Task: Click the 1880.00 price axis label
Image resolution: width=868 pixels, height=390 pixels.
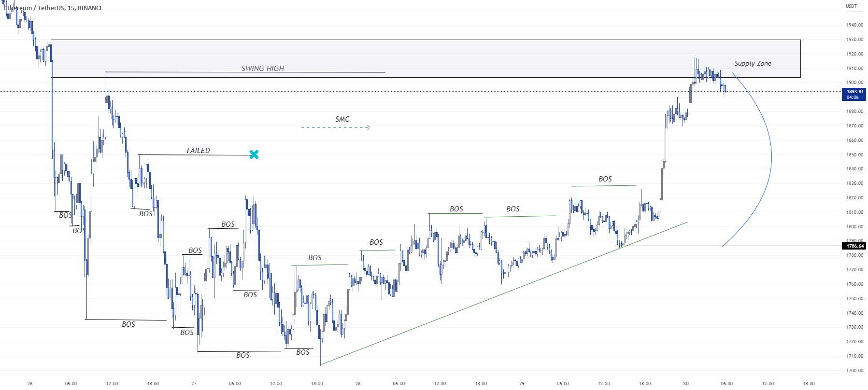Action: (854, 111)
